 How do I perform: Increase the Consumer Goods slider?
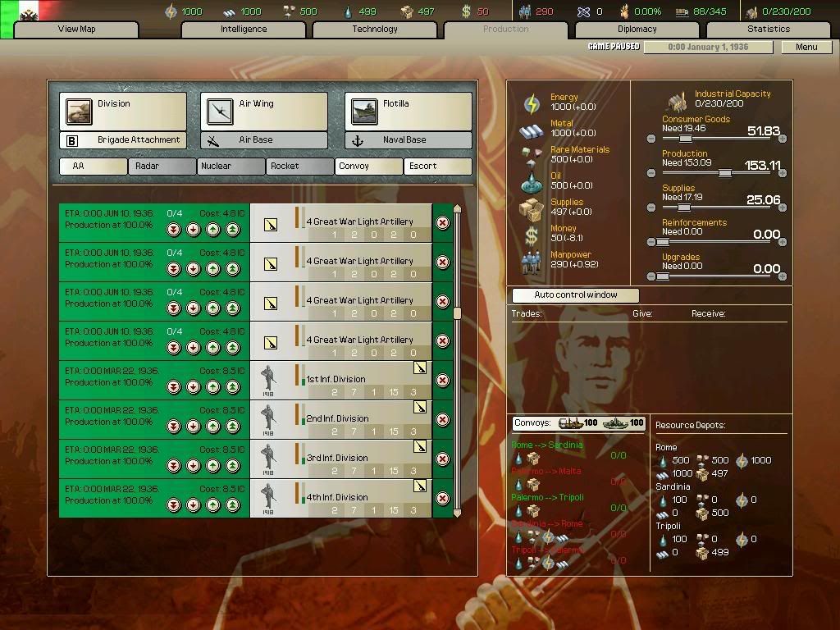click(x=783, y=139)
